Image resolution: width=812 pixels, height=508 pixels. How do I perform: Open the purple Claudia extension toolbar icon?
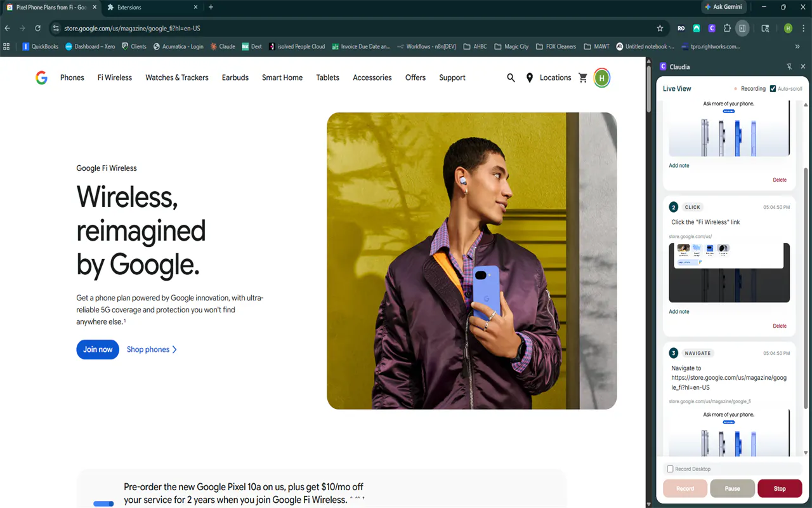[712, 29]
